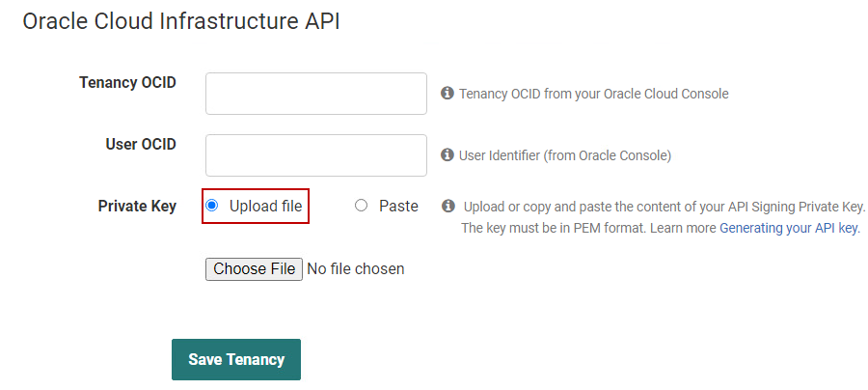Click the Oracle Cloud Infrastructure API heading
Screen dimensions: 868x390
click(181, 21)
